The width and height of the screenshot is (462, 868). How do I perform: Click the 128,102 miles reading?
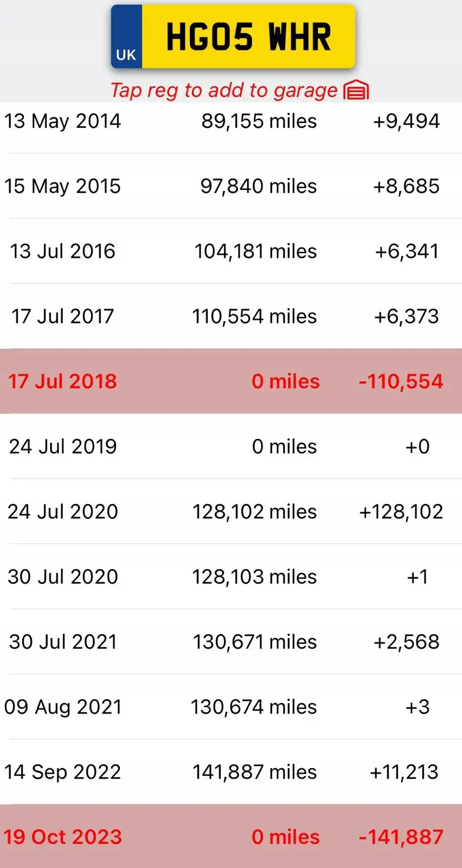[x=254, y=512]
